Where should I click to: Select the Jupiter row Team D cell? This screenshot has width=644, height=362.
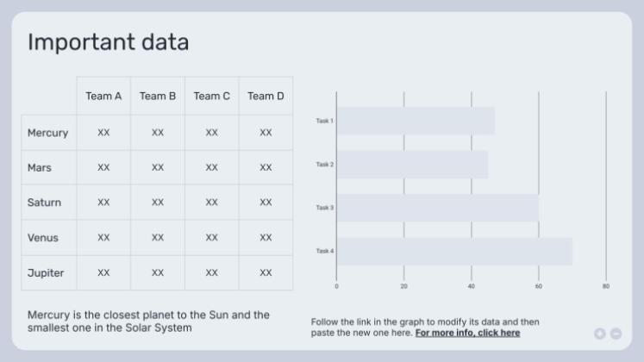point(266,272)
